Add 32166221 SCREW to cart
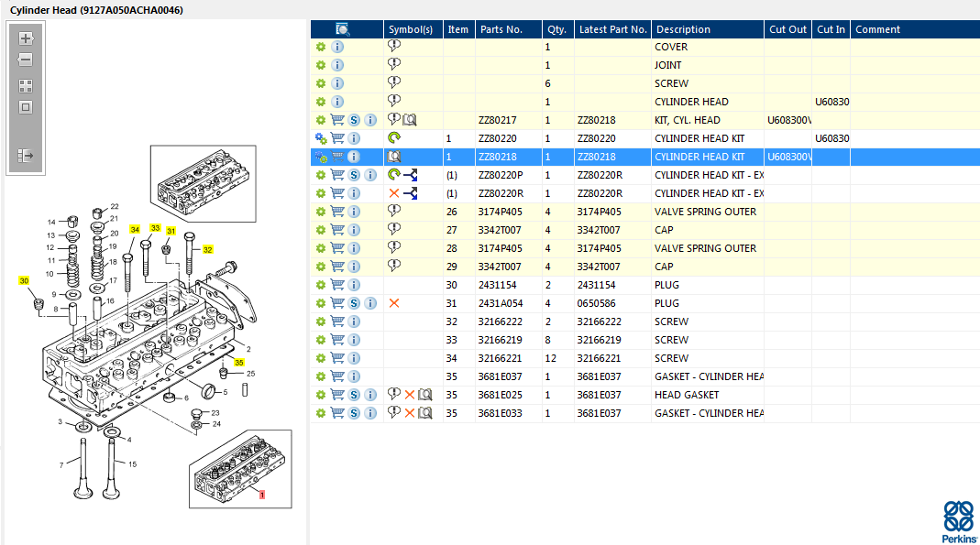The image size is (980, 545). [x=337, y=358]
